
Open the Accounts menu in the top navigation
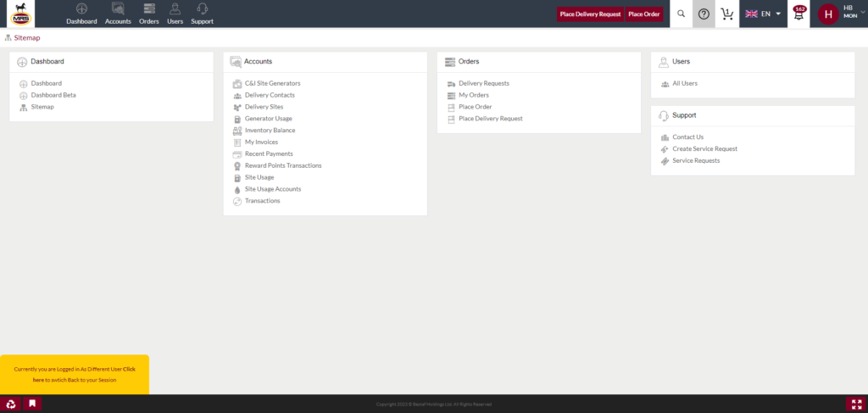click(118, 14)
